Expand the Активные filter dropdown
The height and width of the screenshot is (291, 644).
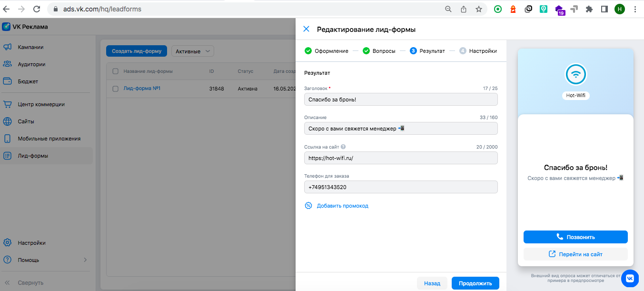pyautogui.click(x=192, y=51)
